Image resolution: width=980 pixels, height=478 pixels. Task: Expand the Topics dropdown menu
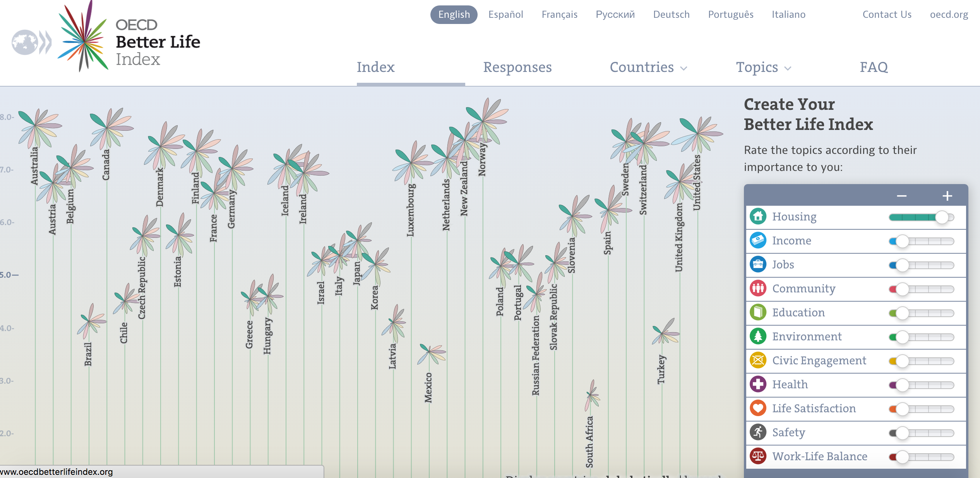[x=763, y=67]
